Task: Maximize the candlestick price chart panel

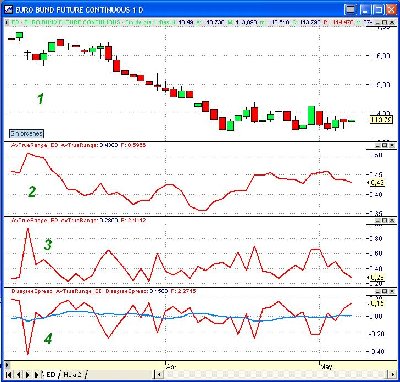Action: coord(384,23)
